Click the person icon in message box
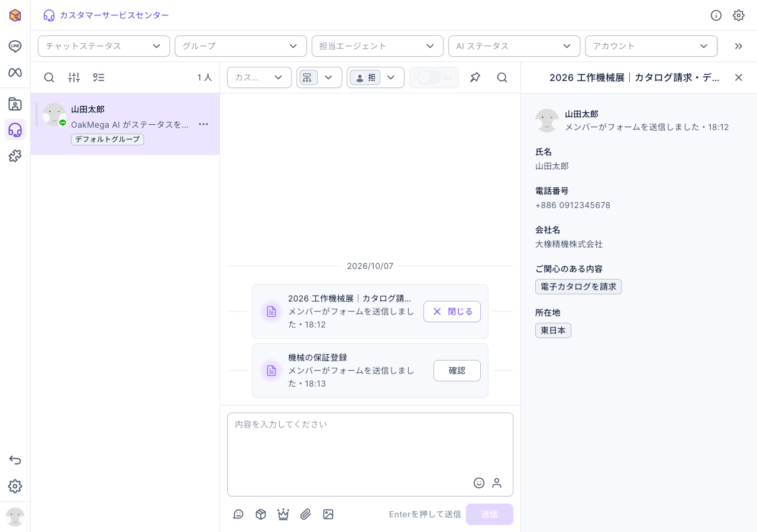Screen dimensions: 757x532 pyautogui.click(x=497, y=483)
